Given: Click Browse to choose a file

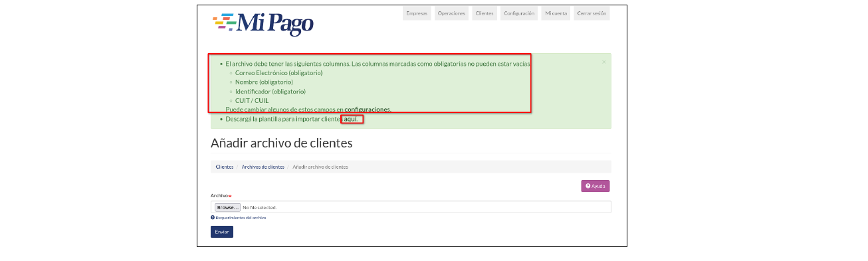Looking at the screenshot, I should click(x=227, y=207).
